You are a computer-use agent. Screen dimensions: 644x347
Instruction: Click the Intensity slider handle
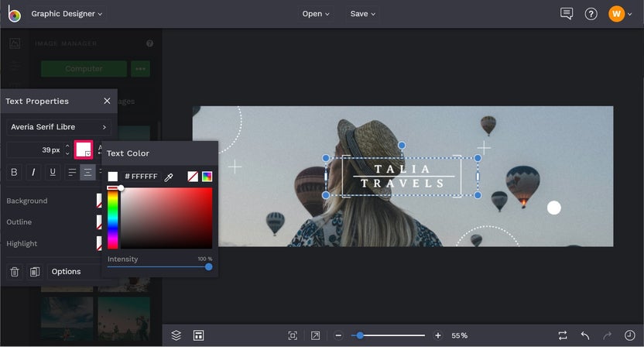(208, 266)
